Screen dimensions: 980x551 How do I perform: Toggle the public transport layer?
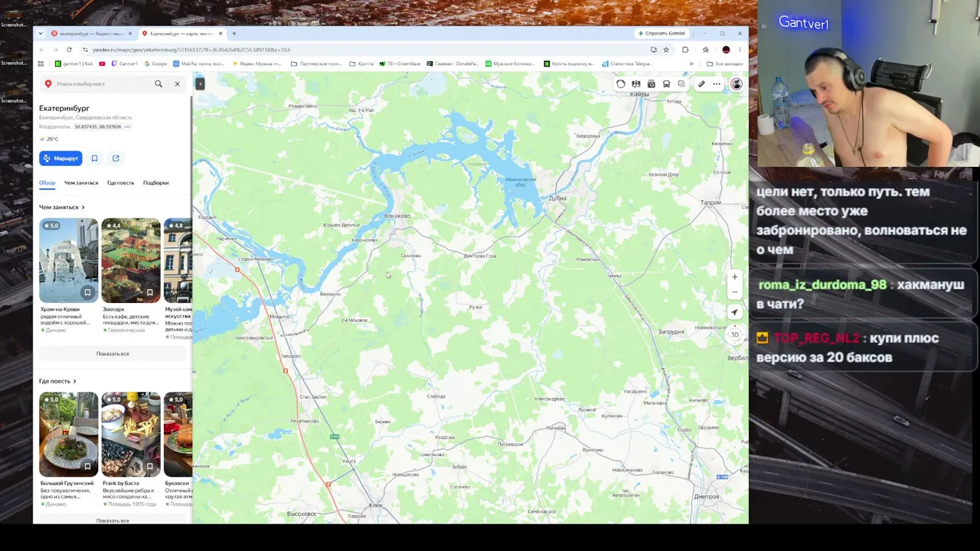pyautogui.click(x=667, y=84)
